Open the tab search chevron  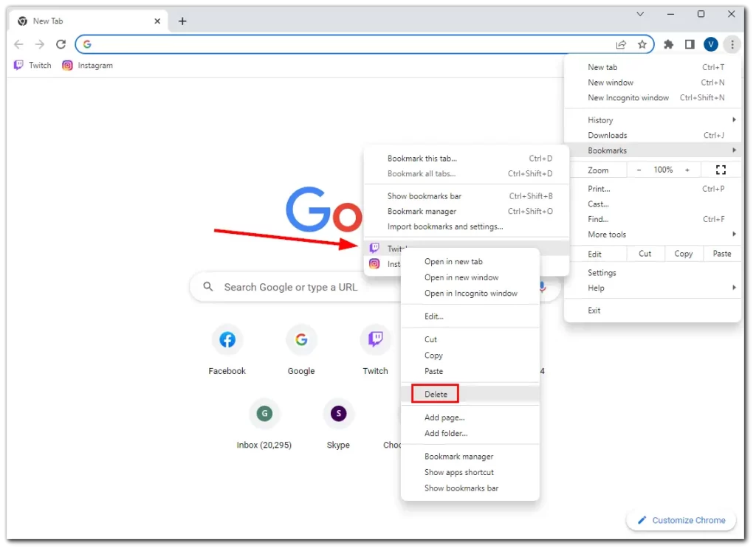(640, 14)
